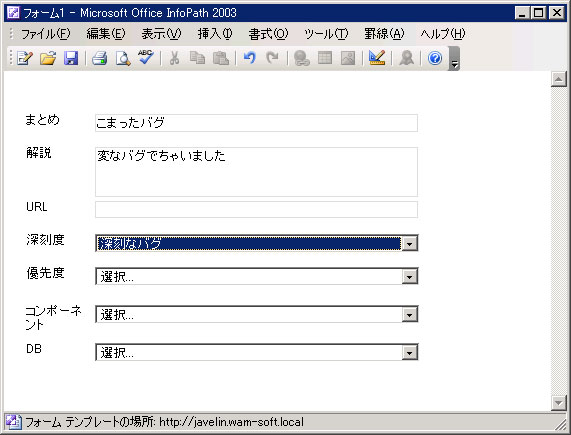Undo the last action with the blue arrow
The height and width of the screenshot is (435, 571).
coord(249,58)
